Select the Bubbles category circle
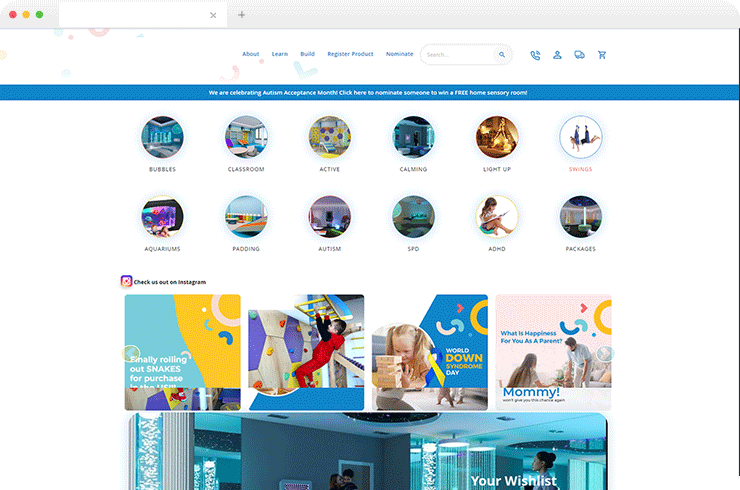Viewport: 740px width, 490px height. click(x=162, y=137)
